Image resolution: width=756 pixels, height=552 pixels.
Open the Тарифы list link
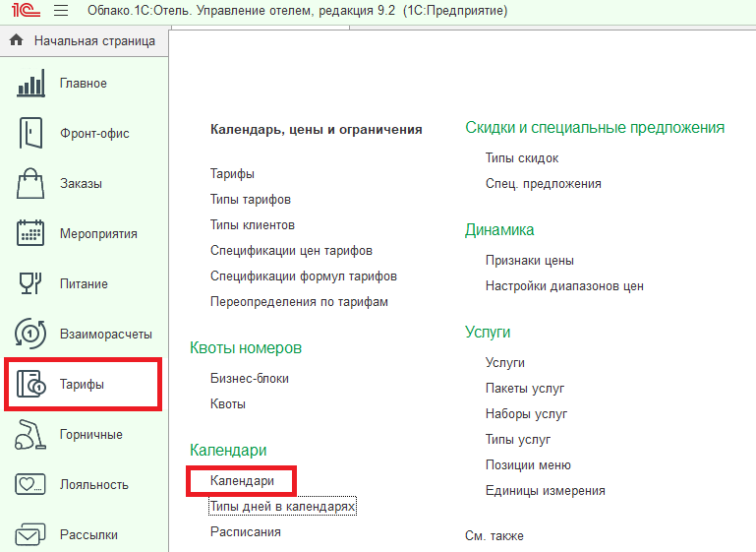click(232, 174)
